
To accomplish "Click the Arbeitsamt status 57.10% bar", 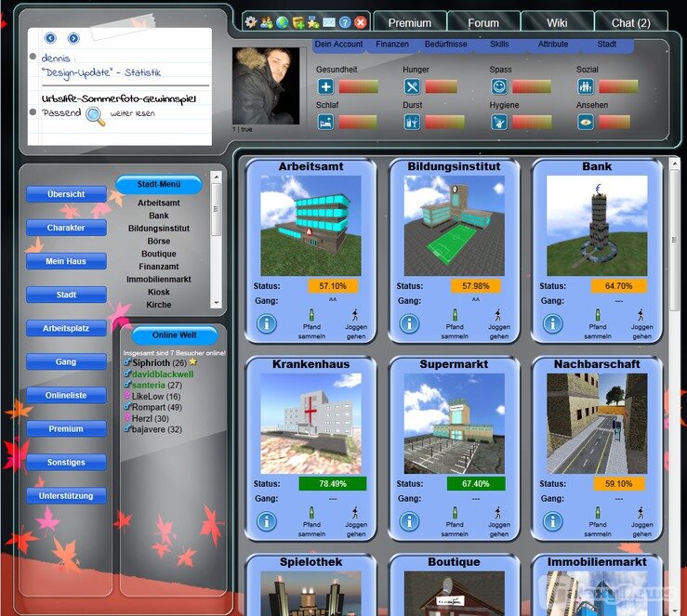I will click(x=333, y=286).
